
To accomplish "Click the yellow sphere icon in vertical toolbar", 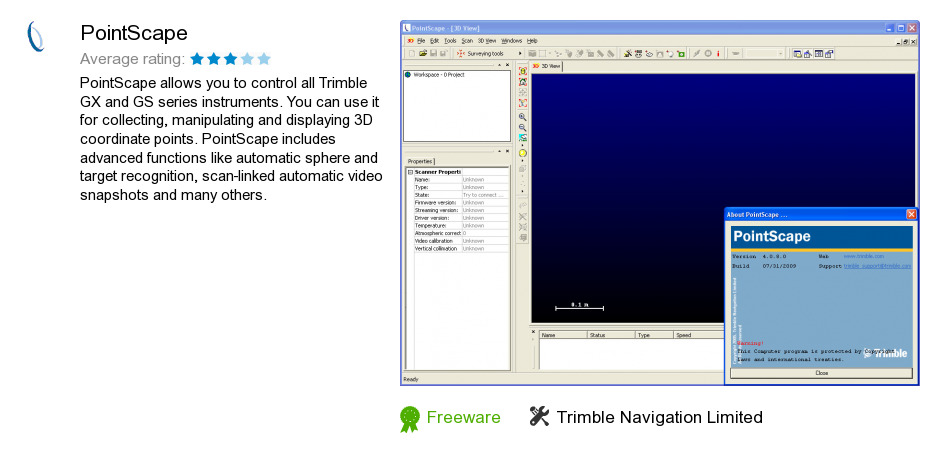I will click(x=523, y=153).
